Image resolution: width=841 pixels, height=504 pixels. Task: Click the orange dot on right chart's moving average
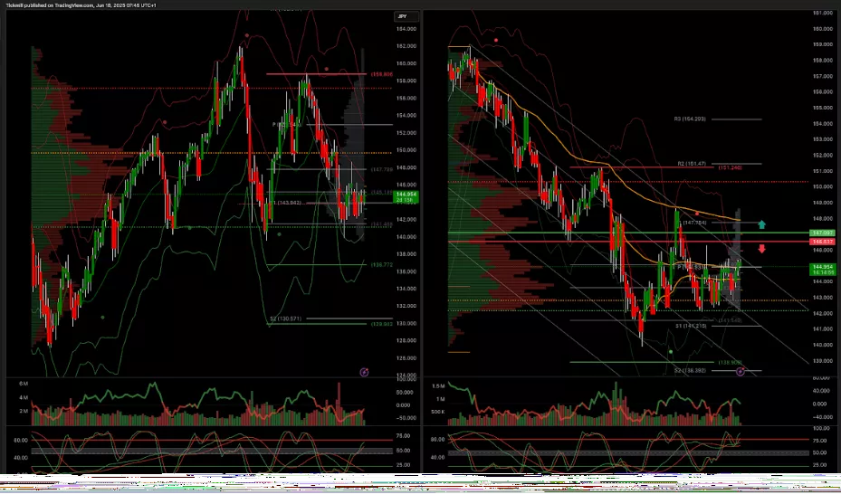[x=697, y=213]
